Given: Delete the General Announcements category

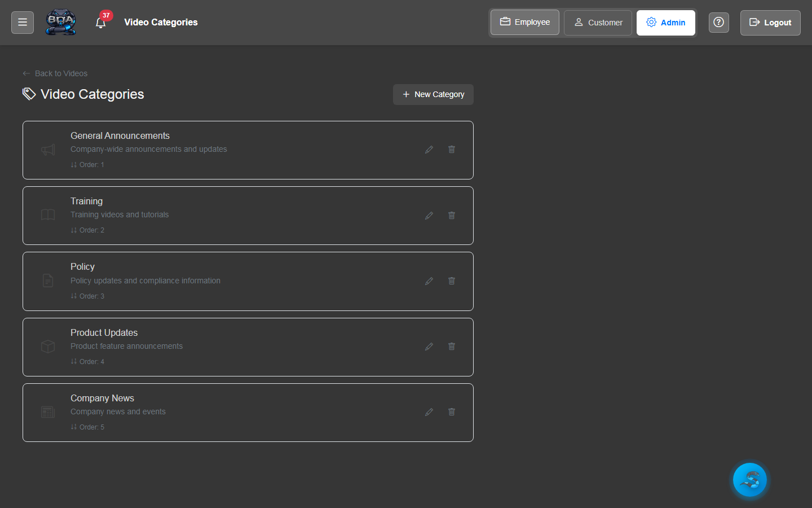Looking at the screenshot, I should click(452, 150).
